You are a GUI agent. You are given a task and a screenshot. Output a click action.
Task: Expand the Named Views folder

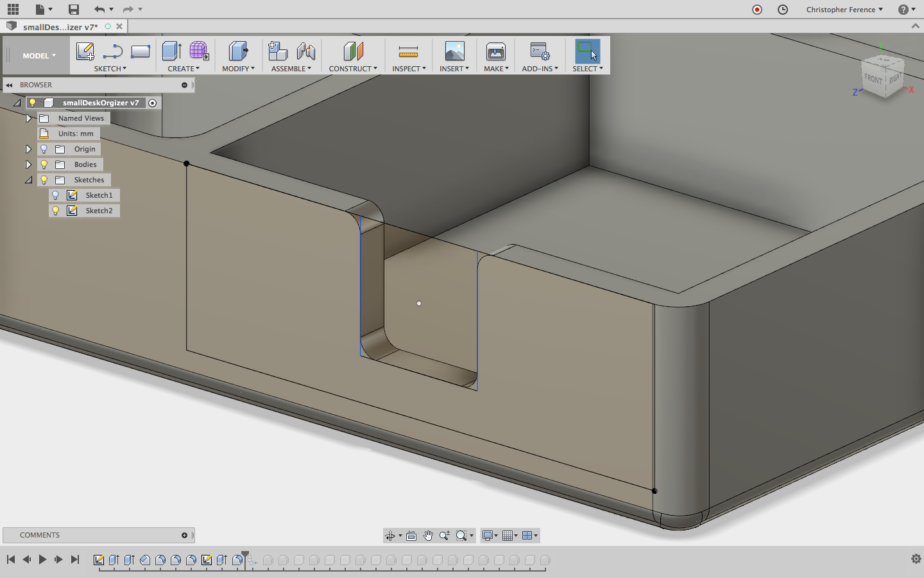(x=28, y=118)
